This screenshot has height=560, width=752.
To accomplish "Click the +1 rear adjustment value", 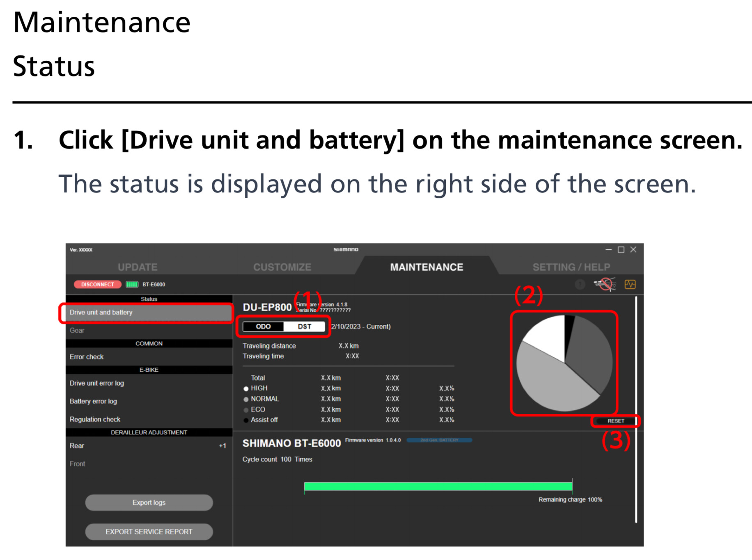I will [x=222, y=446].
